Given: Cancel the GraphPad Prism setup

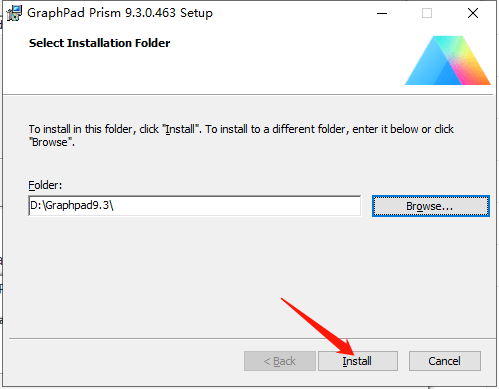Looking at the screenshot, I should coord(445,361).
